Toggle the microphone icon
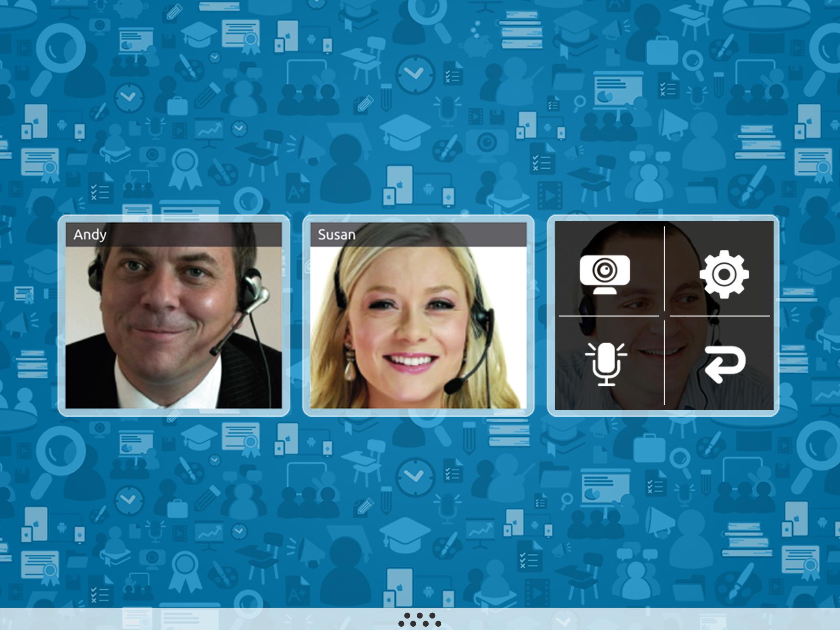Image resolution: width=840 pixels, height=630 pixels. coord(606,364)
